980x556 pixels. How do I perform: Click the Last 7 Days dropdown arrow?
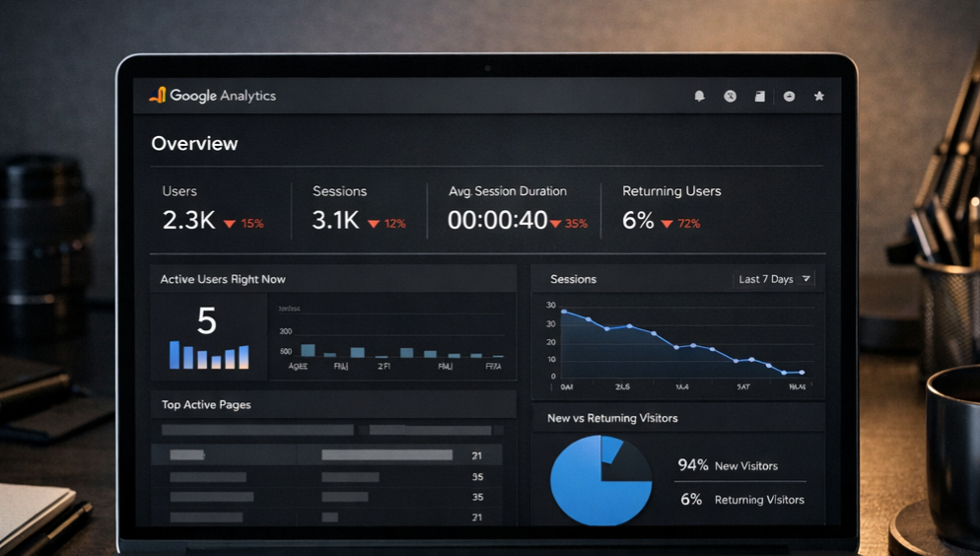[x=805, y=279]
